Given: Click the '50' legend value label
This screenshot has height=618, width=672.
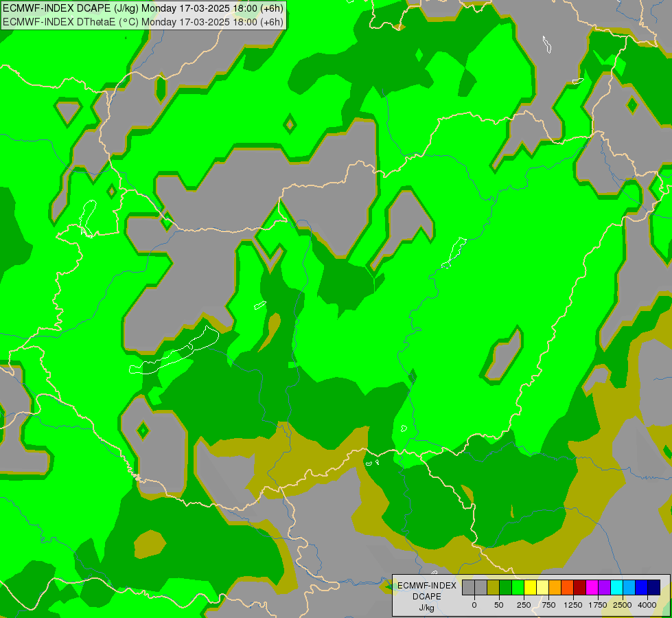Looking at the screenshot, I should coord(499,605).
